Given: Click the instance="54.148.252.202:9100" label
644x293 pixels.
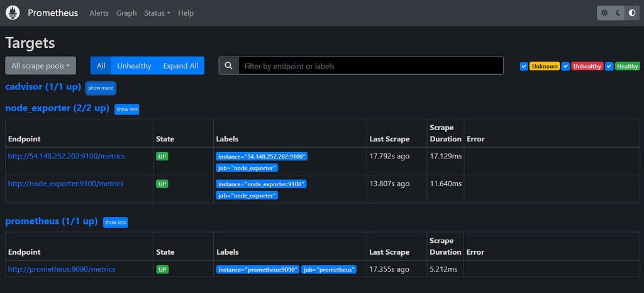Looking at the screenshot, I should pos(262,157).
